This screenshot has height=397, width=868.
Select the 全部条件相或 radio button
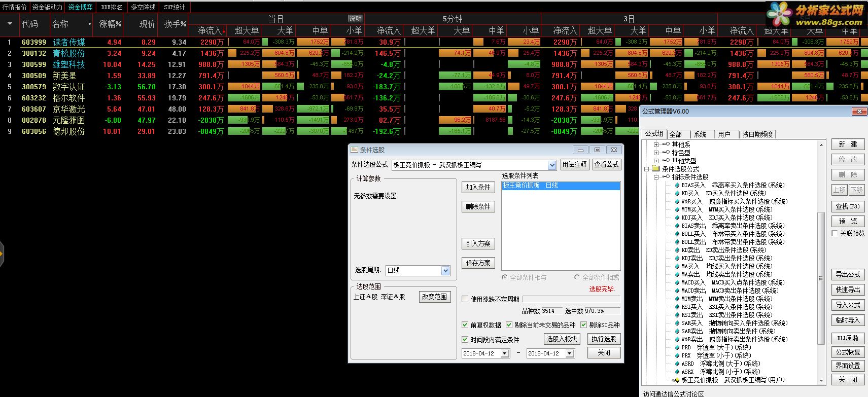(577, 277)
